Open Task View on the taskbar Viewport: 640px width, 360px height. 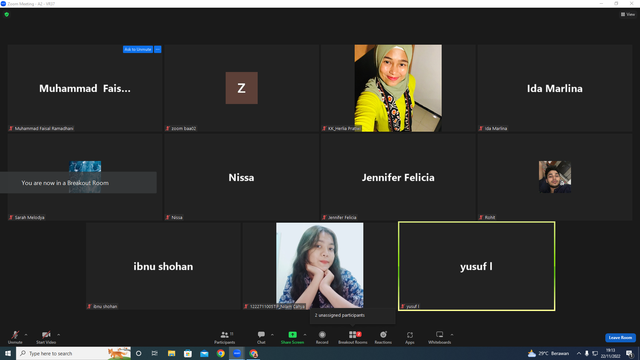coord(155,353)
